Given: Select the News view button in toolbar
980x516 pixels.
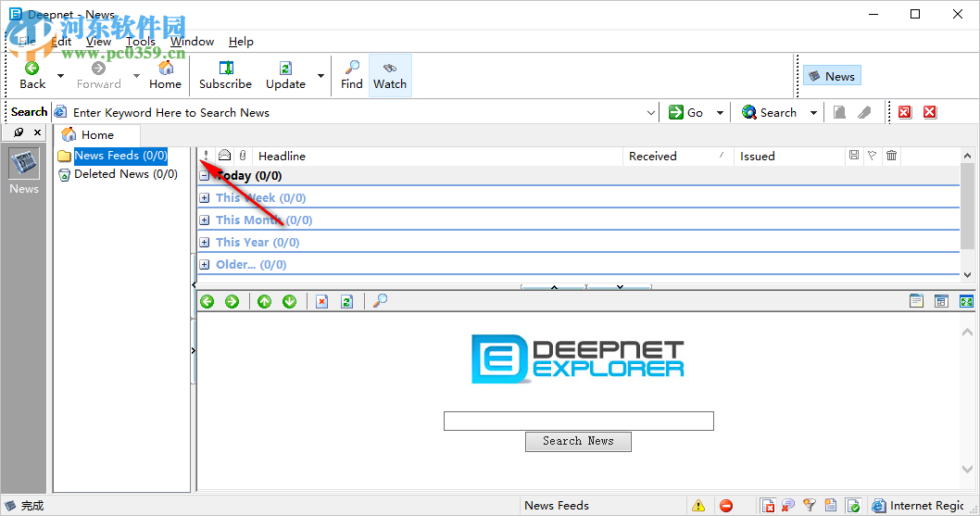Looking at the screenshot, I should (832, 76).
